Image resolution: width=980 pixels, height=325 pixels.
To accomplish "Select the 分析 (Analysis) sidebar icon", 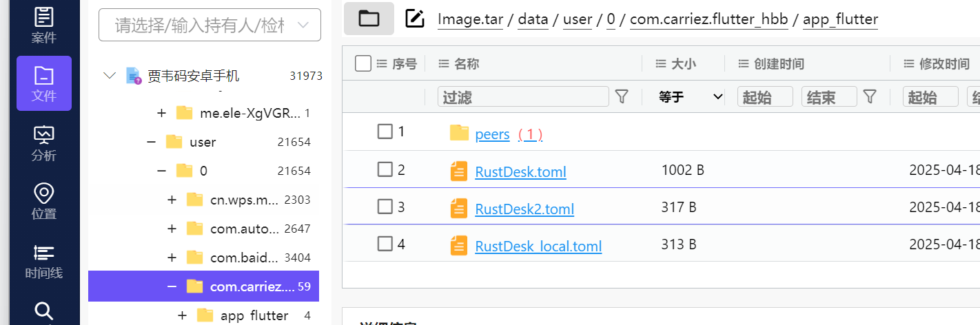I will click(x=44, y=143).
